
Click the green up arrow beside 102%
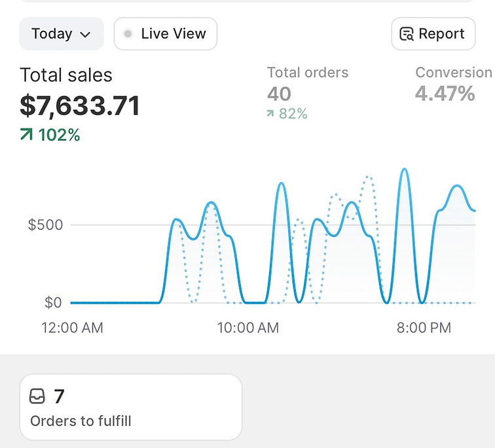click(x=26, y=134)
